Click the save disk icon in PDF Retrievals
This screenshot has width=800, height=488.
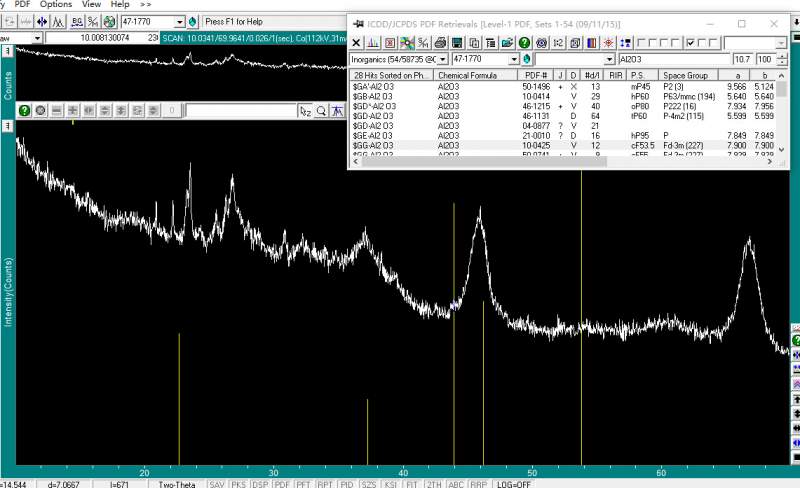(x=456, y=43)
